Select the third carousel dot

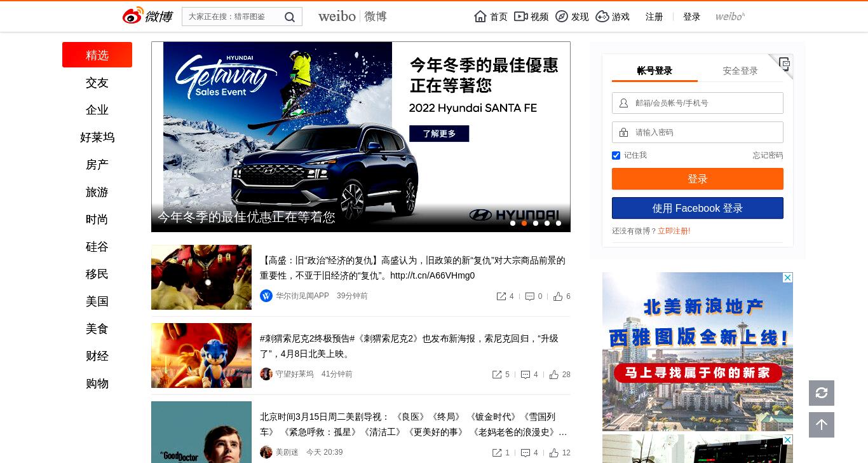pyautogui.click(x=536, y=223)
